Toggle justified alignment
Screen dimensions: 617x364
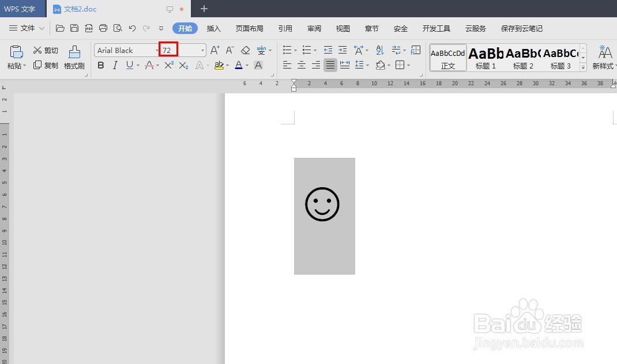(x=330, y=65)
